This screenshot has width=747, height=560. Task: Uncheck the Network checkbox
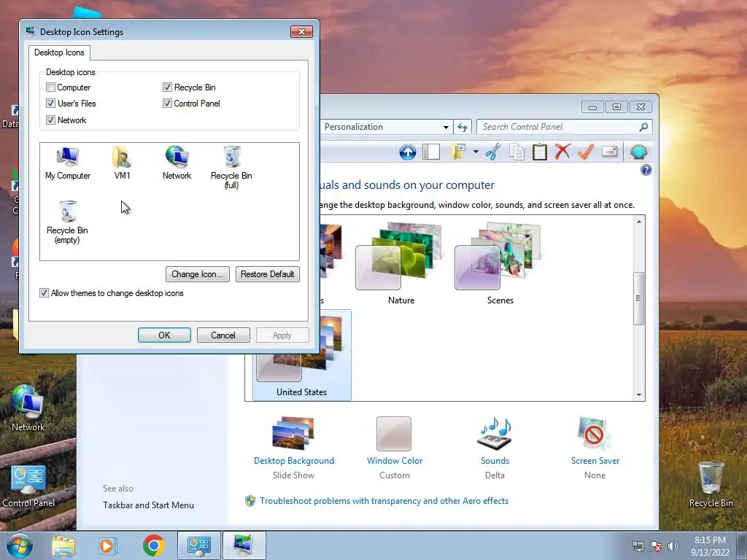pyautogui.click(x=50, y=120)
